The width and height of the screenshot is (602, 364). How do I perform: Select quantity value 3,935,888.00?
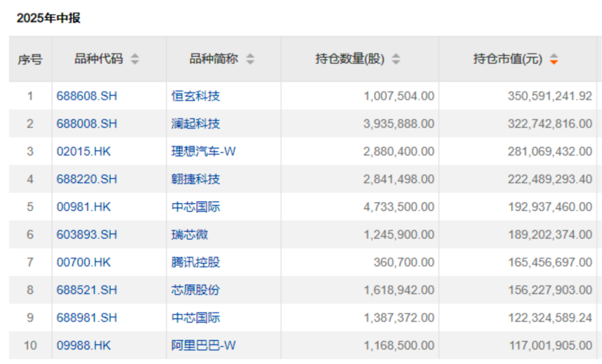[x=399, y=124]
